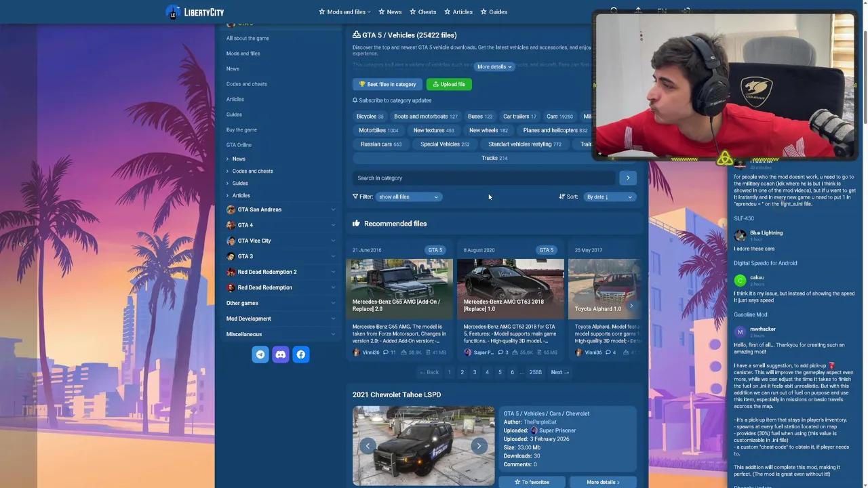The width and height of the screenshot is (868, 488).
Task: Click the GTA 3 avatar icon
Action: 231,256
